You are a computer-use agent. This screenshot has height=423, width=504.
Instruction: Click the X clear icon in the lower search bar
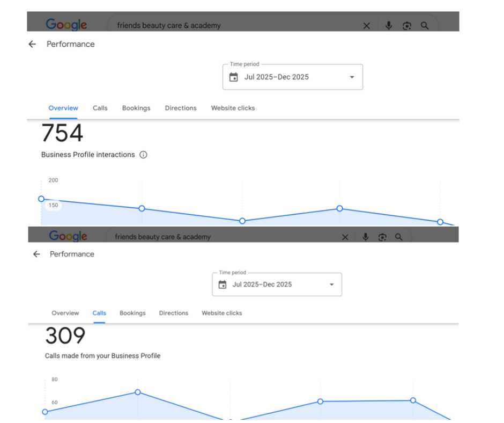pos(345,237)
